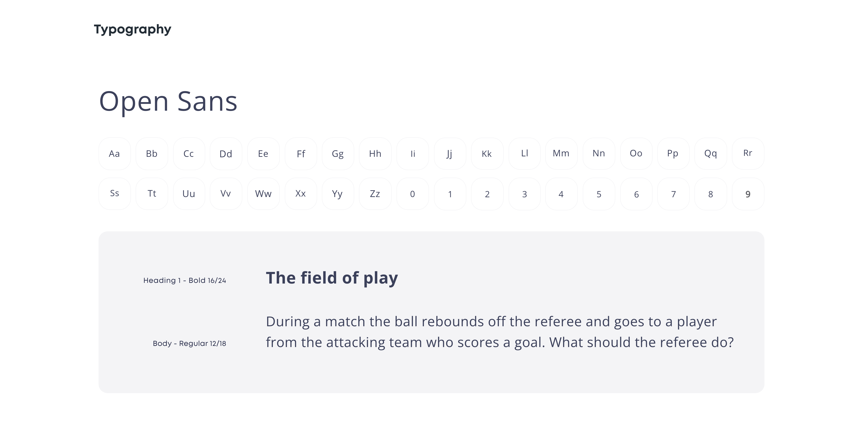Click the 'Ss' letter tile
868x446 pixels.
[x=115, y=194]
